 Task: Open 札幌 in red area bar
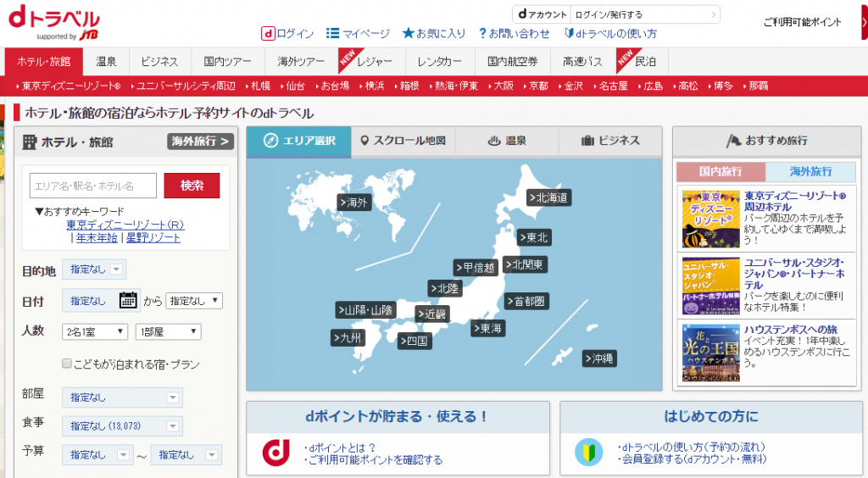click(260, 86)
